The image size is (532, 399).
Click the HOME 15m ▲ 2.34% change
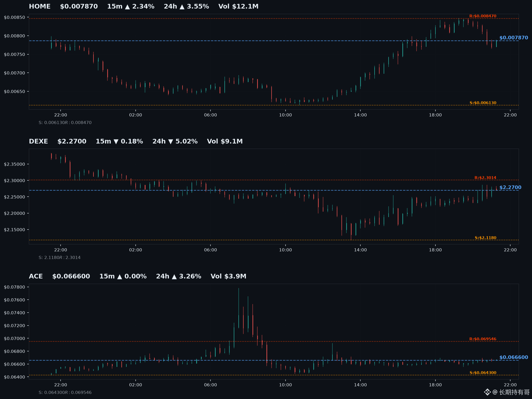tap(131, 6)
